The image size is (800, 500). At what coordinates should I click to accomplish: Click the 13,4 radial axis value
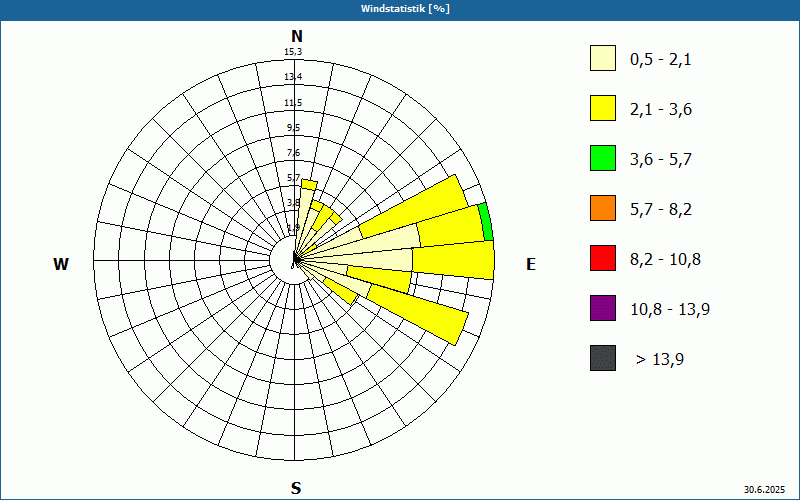(x=293, y=77)
